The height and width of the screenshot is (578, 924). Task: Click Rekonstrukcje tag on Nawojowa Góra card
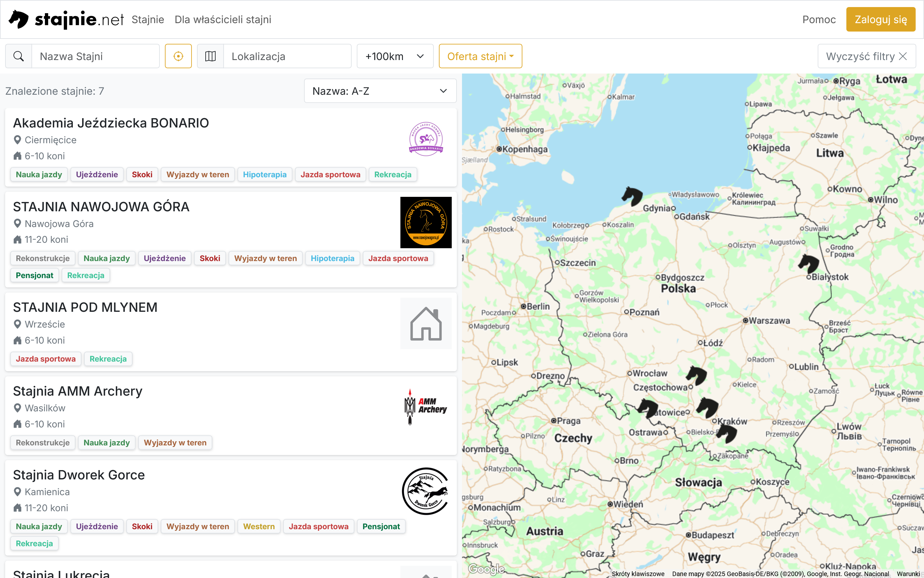coord(42,258)
